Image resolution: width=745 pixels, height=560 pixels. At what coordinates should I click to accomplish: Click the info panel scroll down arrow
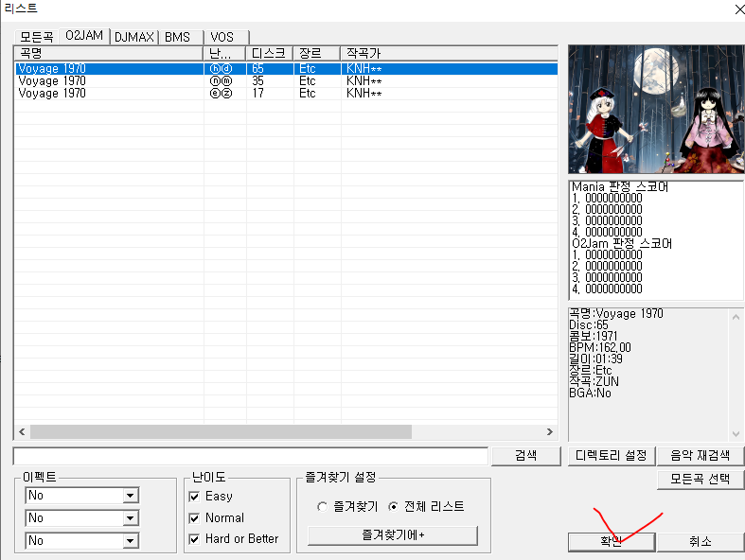click(x=736, y=433)
